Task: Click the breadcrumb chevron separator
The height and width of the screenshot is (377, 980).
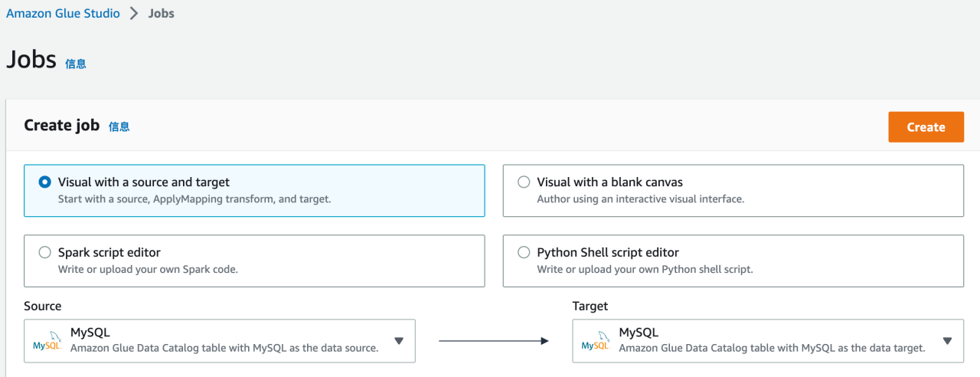Action: pos(134,14)
